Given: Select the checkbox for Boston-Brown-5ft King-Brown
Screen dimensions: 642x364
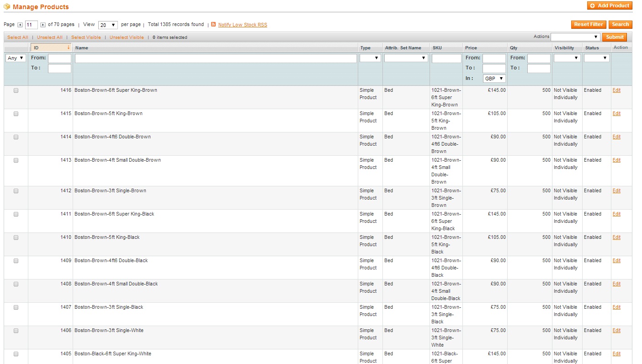Looking at the screenshot, I should click(x=16, y=114).
